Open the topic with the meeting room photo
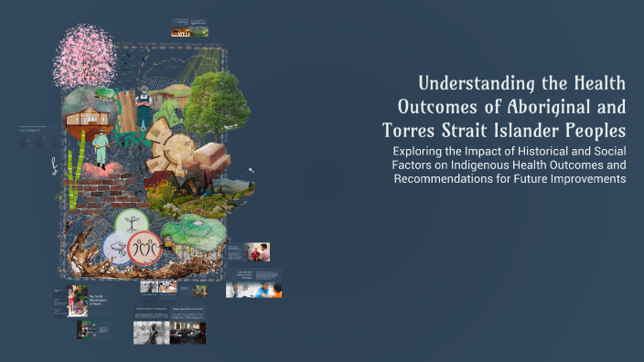Image resolution: width=644 pixels, height=362 pixels. tap(188, 325)
